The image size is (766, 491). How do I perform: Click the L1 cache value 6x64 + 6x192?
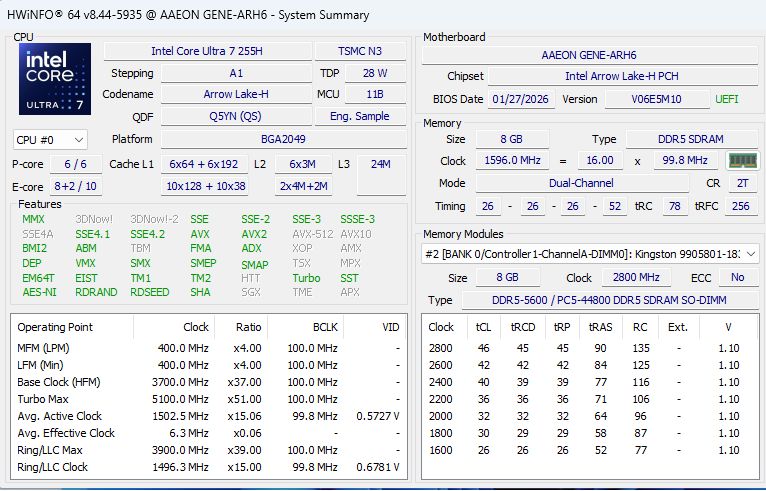204,164
